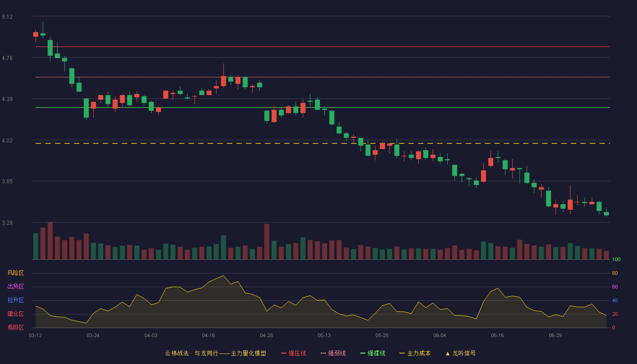Click the 风险区 zone label
Viewport: 637px width, 364px height.
coord(15,273)
